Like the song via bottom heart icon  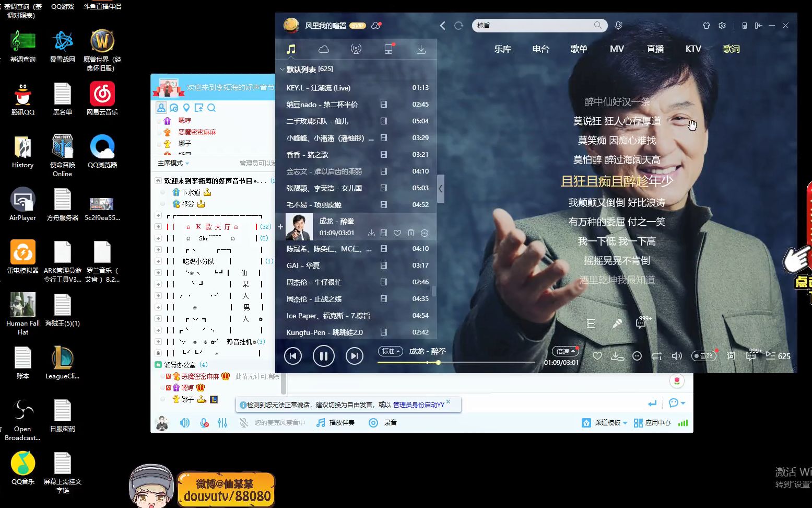(x=597, y=356)
